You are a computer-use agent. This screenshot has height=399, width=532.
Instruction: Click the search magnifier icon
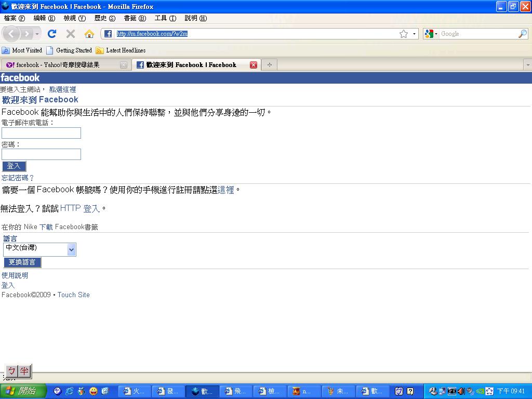[x=523, y=34]
